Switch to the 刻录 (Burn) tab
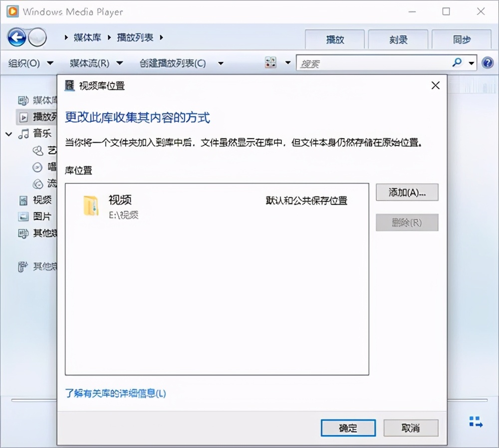 (398, 39)
